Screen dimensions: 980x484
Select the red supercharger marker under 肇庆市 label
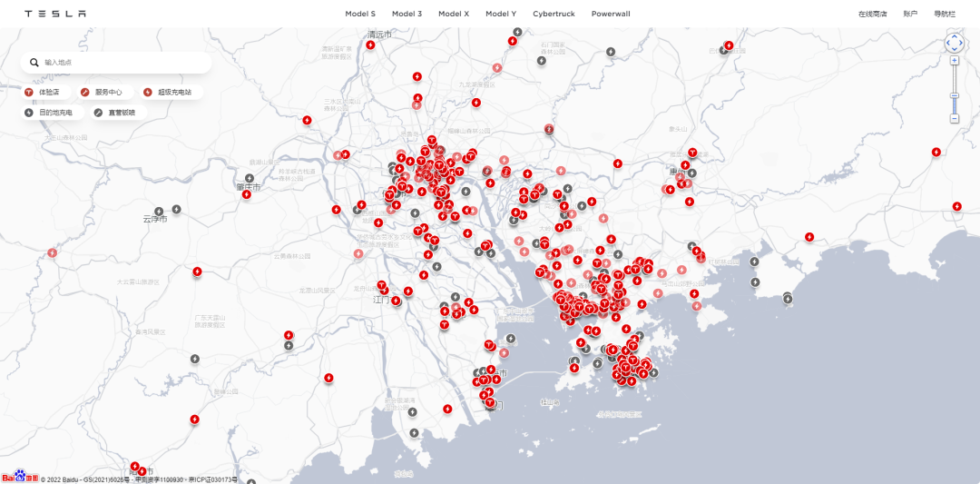(247, 194)
